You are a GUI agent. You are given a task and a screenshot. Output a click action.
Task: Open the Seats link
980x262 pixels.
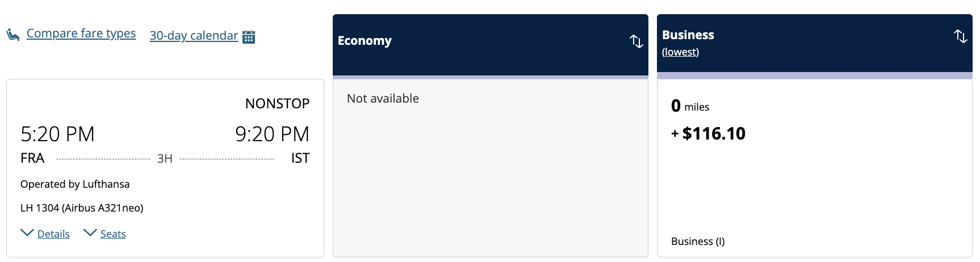pos(113,234)
